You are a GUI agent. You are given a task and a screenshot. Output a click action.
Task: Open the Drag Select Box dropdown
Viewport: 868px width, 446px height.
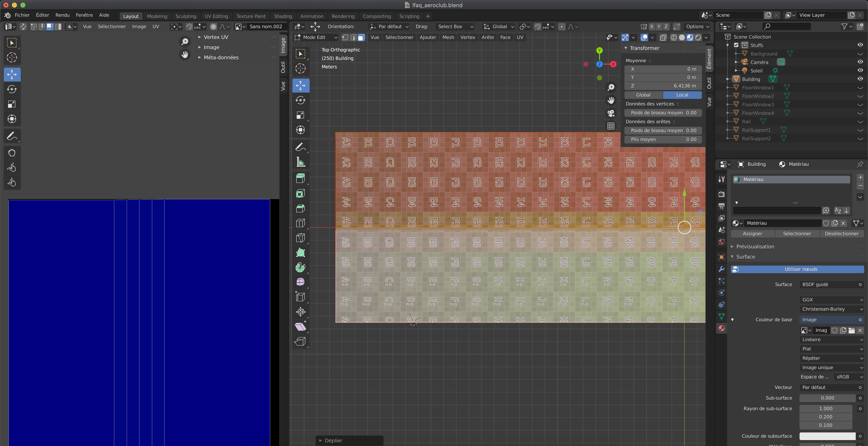pos(455,26)
